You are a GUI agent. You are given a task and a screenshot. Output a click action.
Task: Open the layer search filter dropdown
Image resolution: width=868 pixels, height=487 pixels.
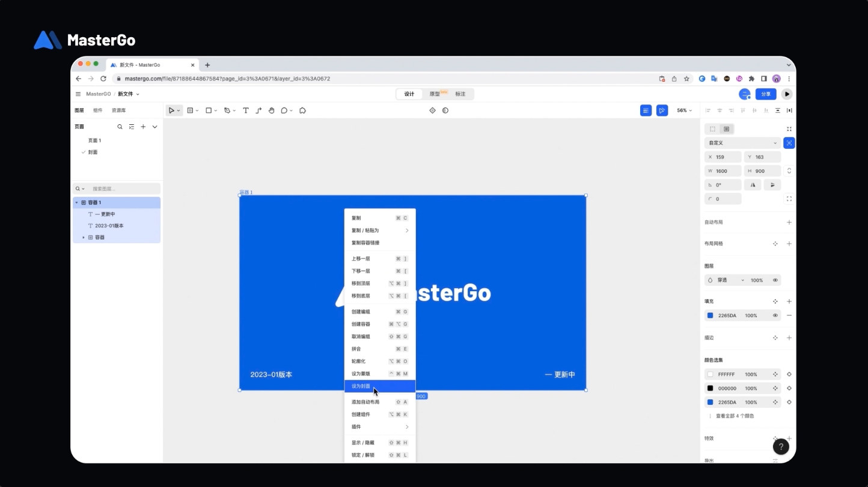click(x=80, y=189)
